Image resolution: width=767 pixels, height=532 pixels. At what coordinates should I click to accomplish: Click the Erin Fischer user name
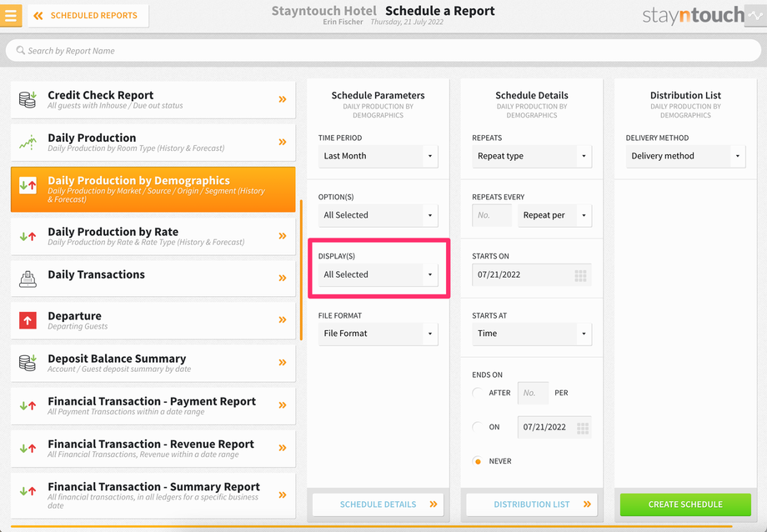point(343,22)
